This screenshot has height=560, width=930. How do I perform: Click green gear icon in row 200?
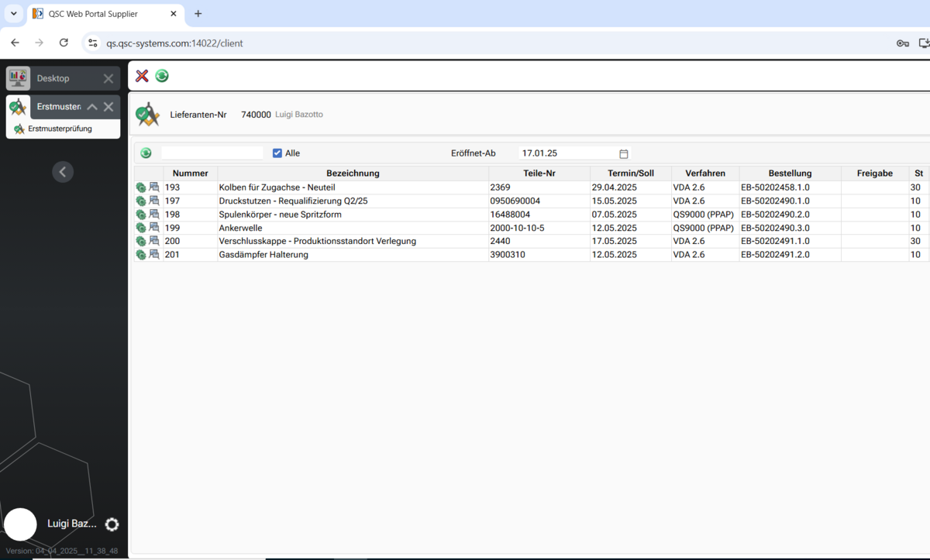point(141,242)
